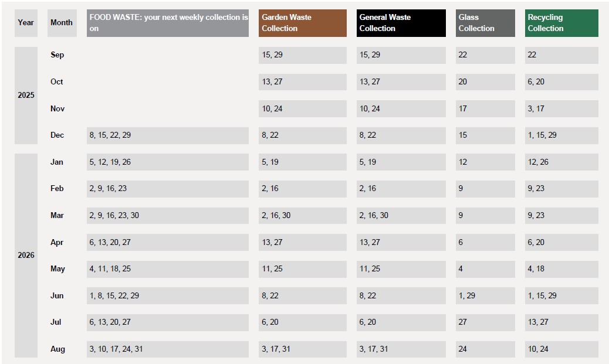Select the Glass Collection column header
Image resolution: width=609 pixels, height=364 pixels.
(485, 23)
